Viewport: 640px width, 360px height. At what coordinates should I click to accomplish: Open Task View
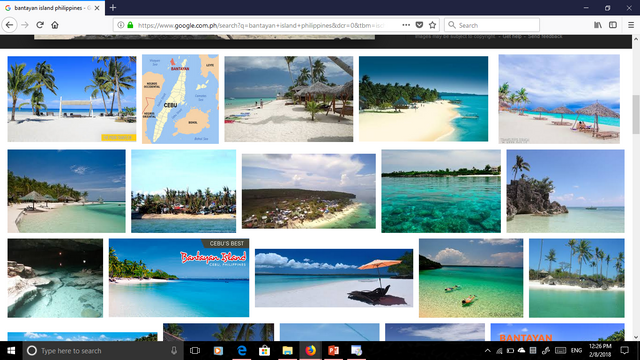coord(195,351)
